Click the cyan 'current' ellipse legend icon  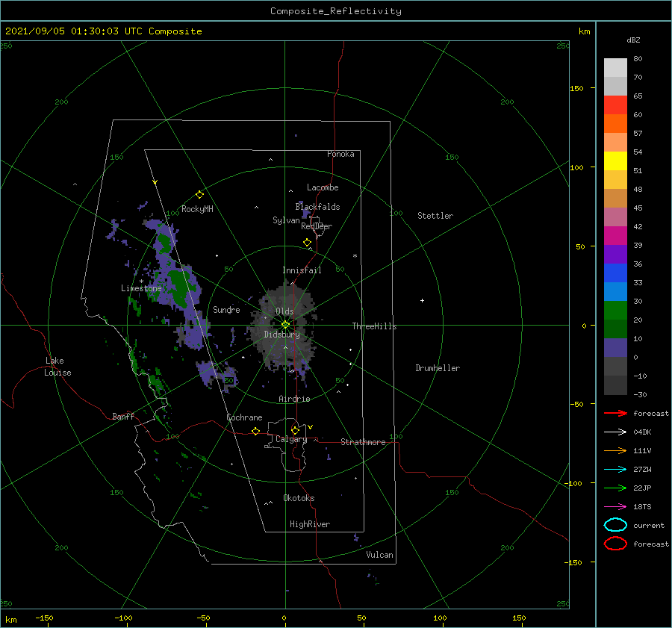(x=615, y=525)
